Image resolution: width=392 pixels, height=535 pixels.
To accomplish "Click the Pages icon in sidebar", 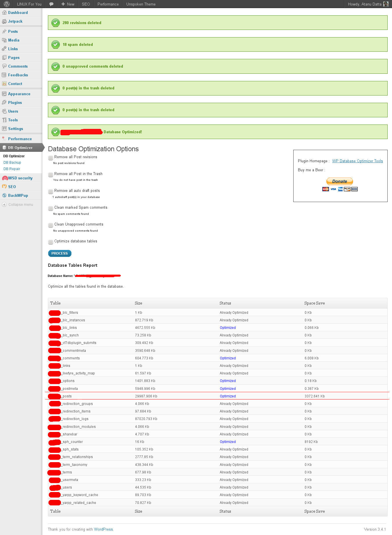I will [x=4, y=57].
